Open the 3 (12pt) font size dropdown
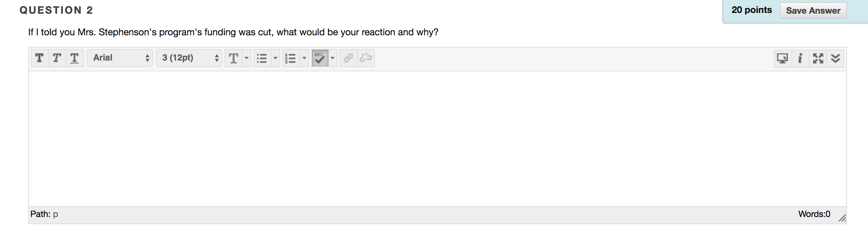Screen dimensions: 868x235 190,58
